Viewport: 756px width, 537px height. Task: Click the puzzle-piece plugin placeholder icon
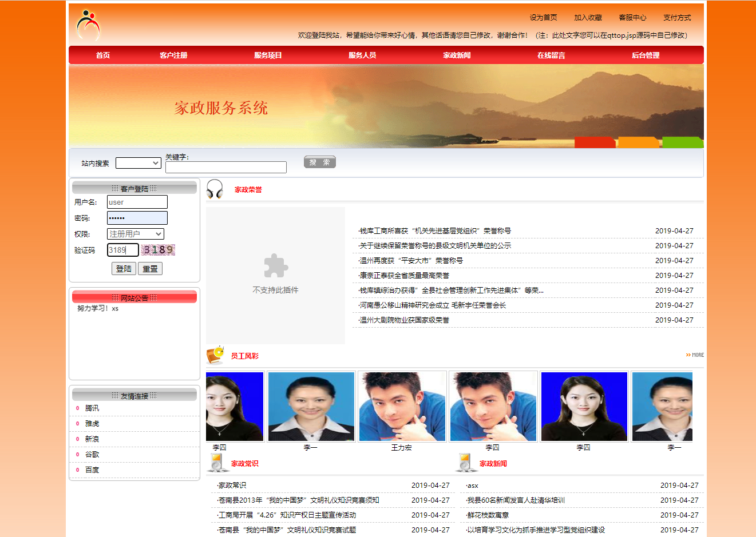click(276, 265)
